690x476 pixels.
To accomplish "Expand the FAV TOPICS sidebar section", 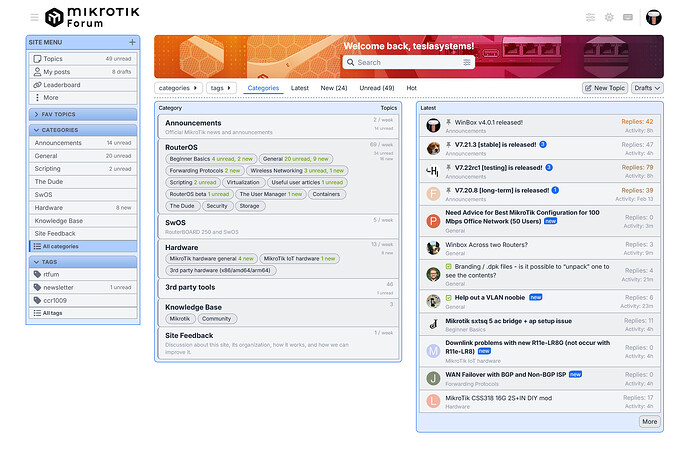I will (83, 114).
